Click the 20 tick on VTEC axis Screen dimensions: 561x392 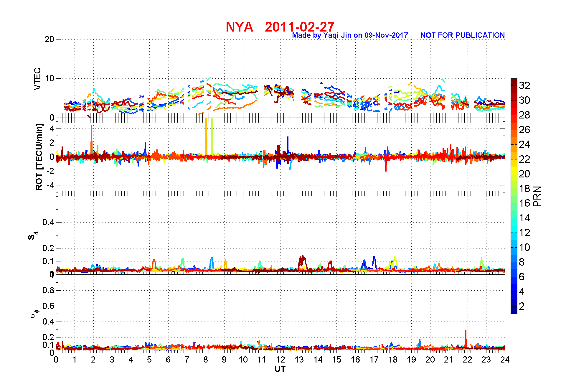(x=49, y=39)
